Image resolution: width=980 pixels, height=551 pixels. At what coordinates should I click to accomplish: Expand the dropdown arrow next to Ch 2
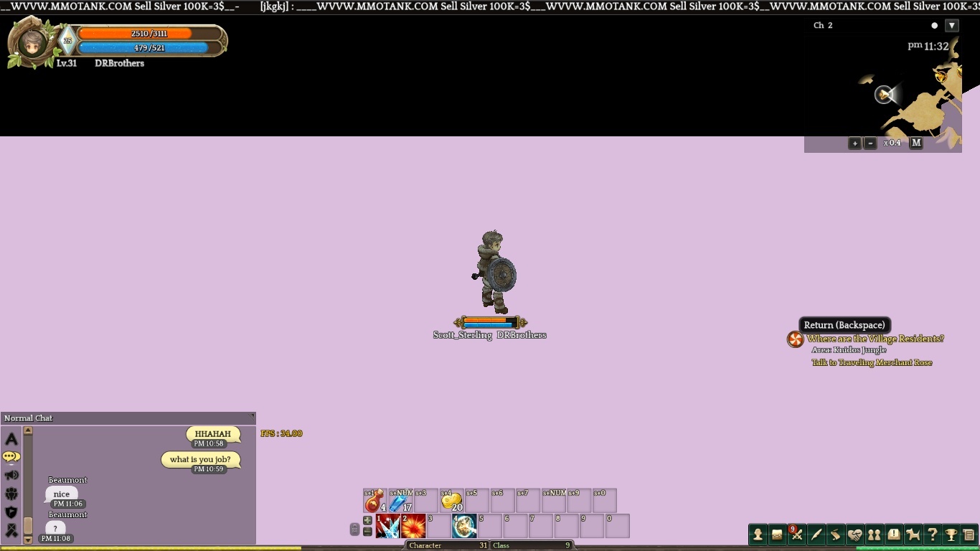point(952,26)
